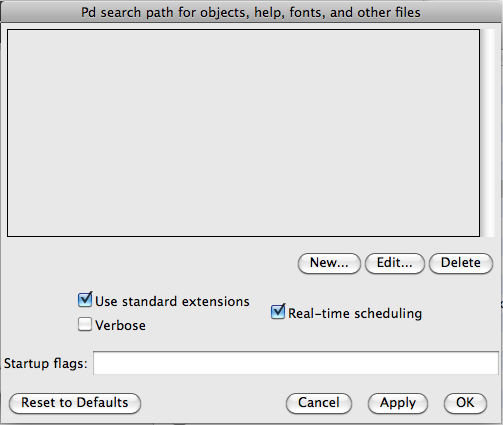503x425 pixels.
Task: Click the search path list's vertical scrollbar
Action: click(x=488, y=133)
